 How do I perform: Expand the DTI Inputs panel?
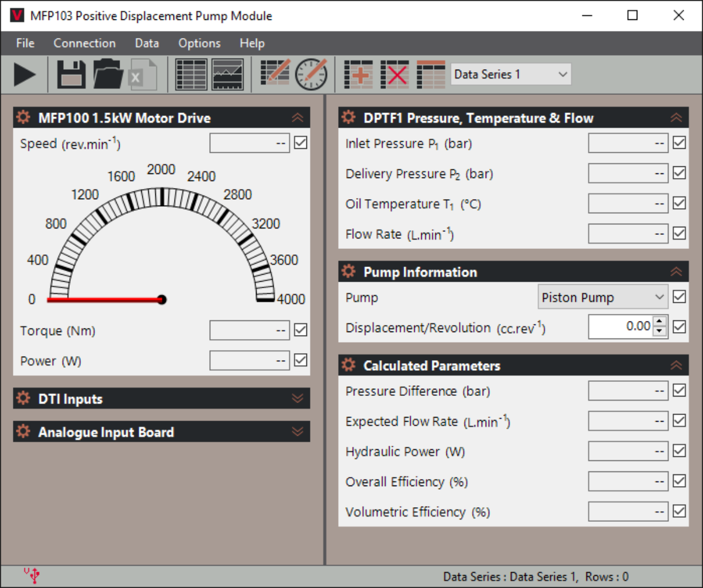point(298,399)
